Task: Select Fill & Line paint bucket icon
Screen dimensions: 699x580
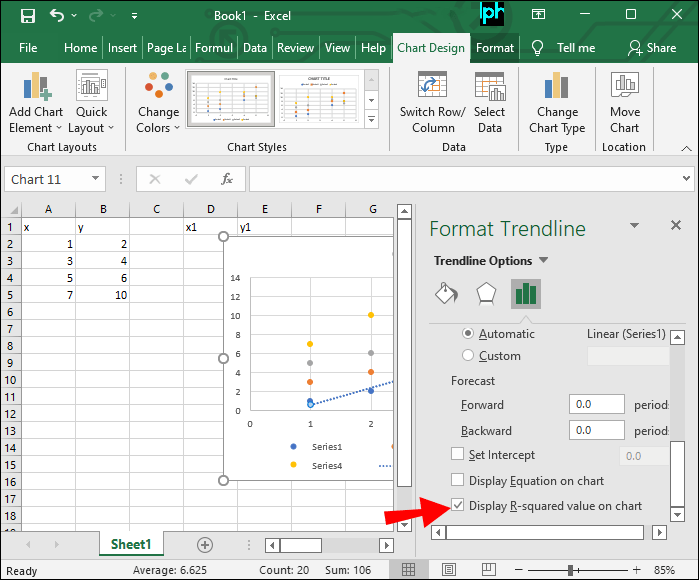Action: click(x=446, y=293)
